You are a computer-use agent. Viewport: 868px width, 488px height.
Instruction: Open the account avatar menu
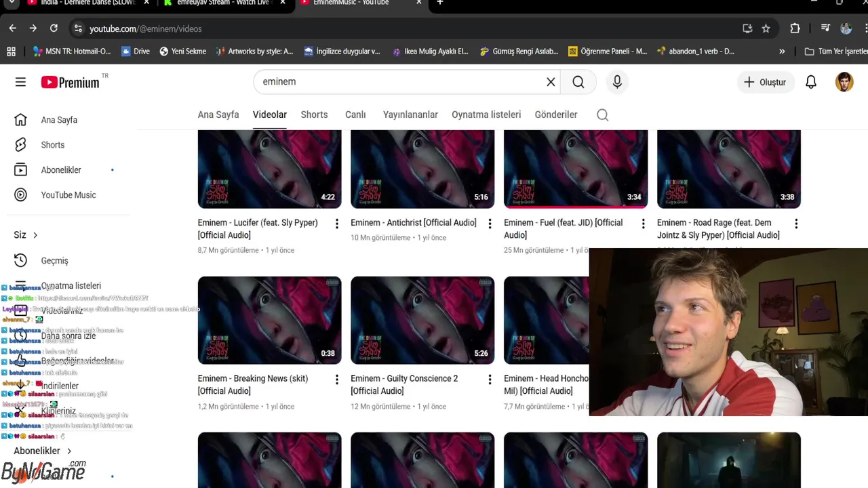[844, 82]
